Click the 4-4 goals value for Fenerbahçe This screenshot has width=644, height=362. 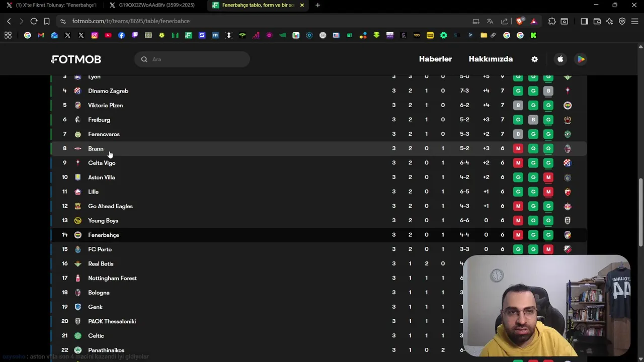pos(464,235)
